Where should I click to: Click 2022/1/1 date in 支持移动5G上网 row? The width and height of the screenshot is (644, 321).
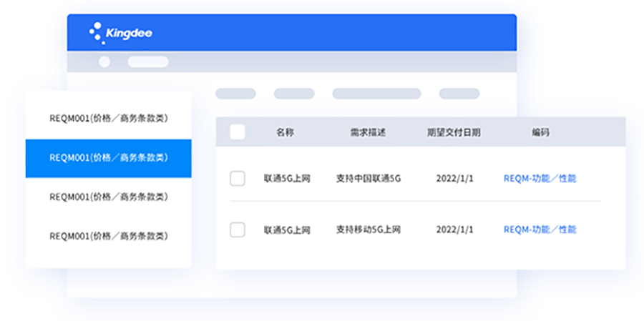pyautogui.click(x=454, y=229)
